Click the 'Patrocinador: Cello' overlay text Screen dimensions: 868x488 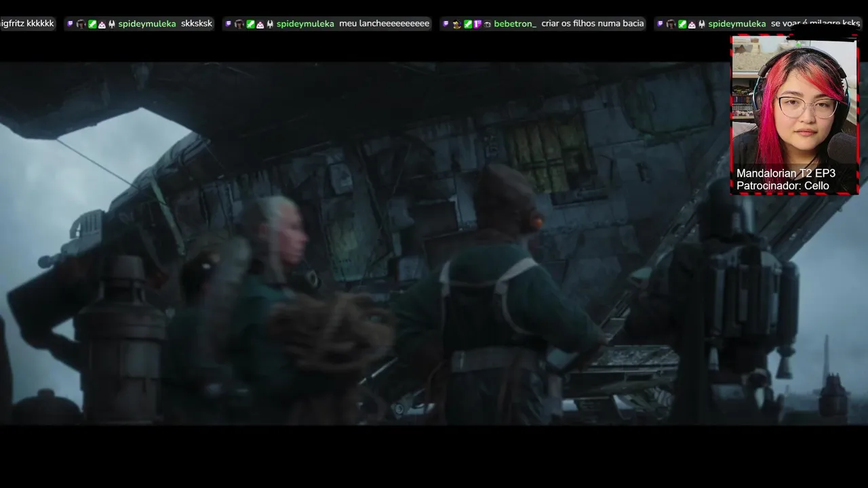[783, 186]
